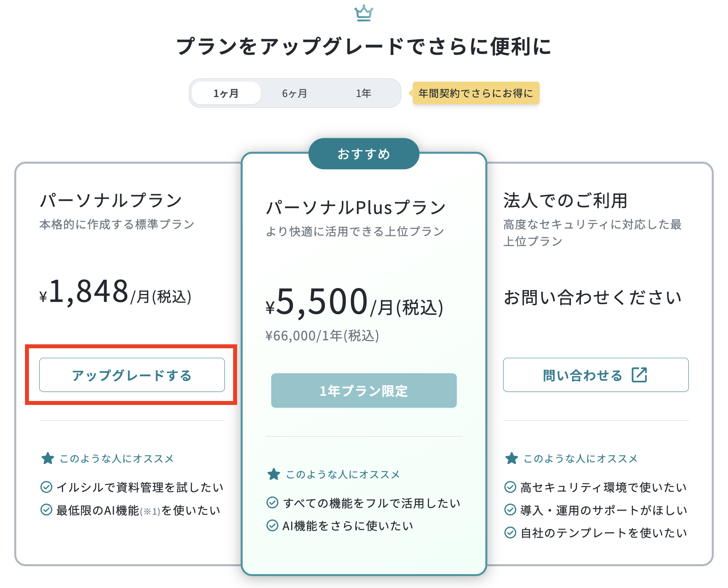
Task: Switch to the 1年 billing period
Action: click(364, 93)
